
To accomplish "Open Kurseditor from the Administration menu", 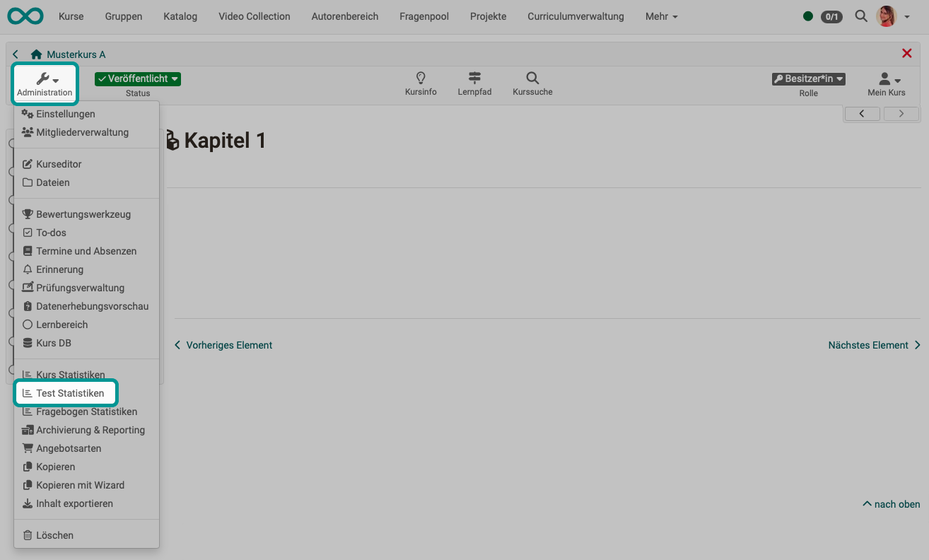I will tap(59, 164).
